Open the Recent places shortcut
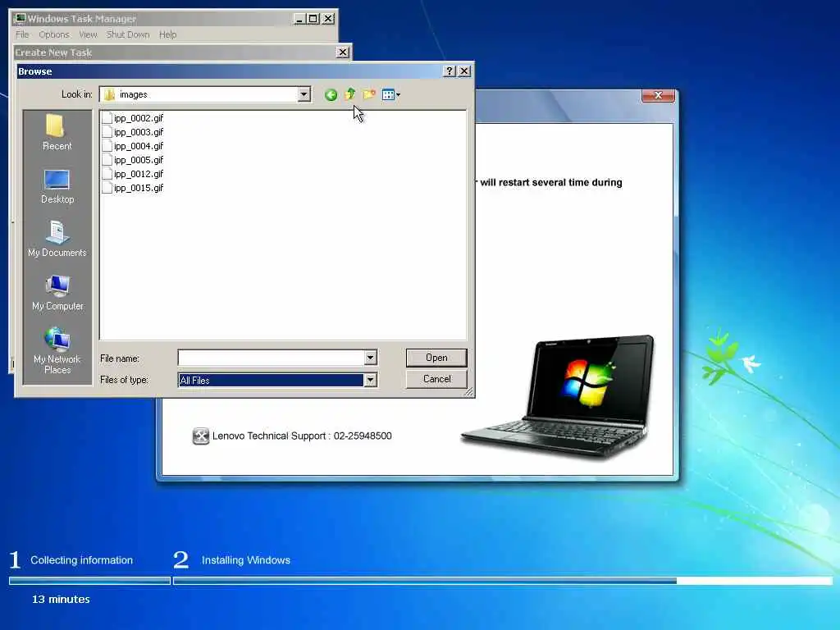 point(57,132)
